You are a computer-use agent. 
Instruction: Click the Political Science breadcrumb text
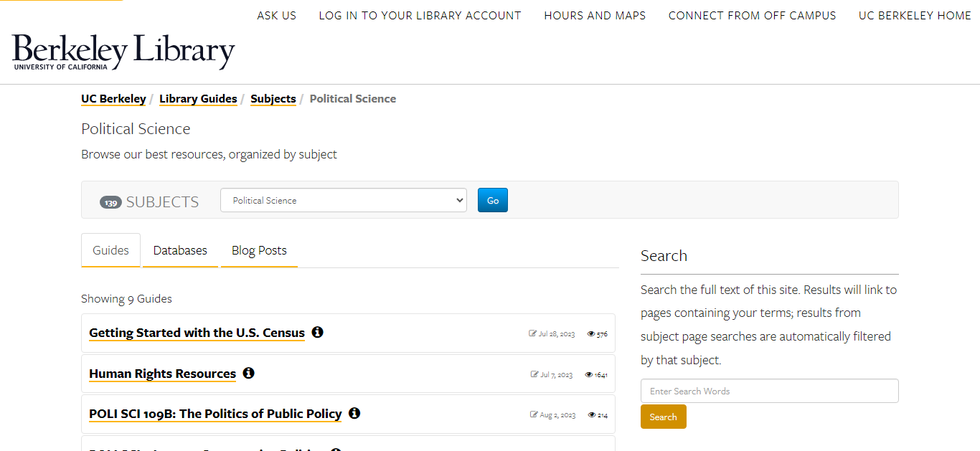[x=353, y=99]
